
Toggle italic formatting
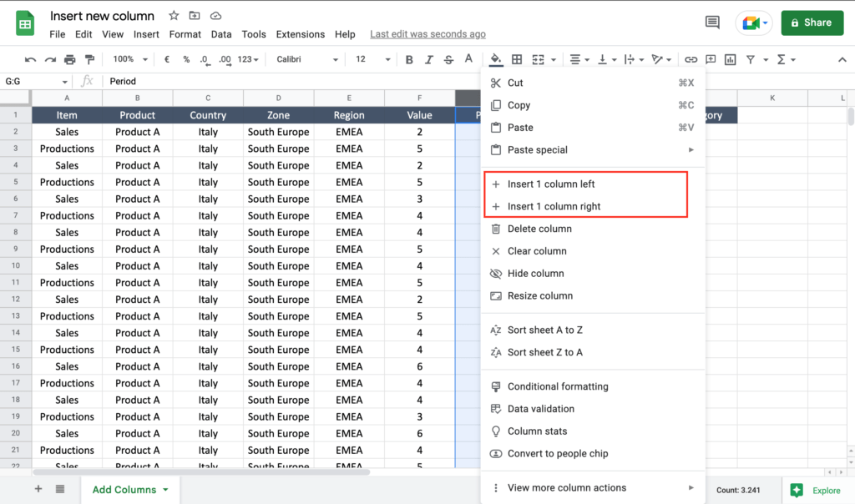point(427,59)
